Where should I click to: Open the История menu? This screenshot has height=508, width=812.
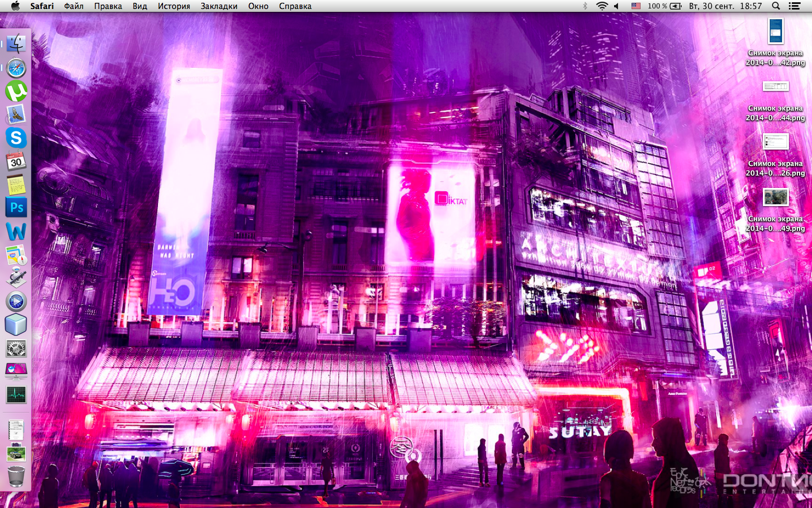pyautogui.click(x=174, y=6)
